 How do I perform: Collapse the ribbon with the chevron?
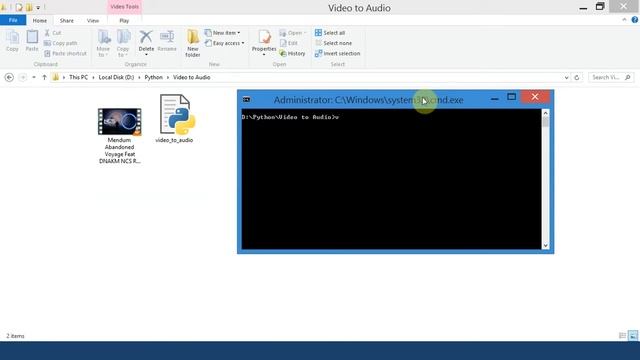click(x=624, y=20)
